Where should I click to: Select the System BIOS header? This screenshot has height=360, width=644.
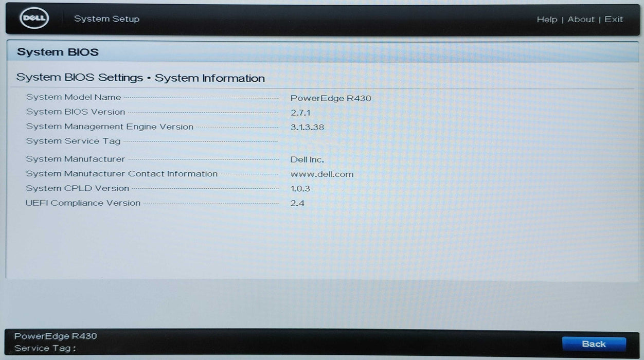coord(58,51)
